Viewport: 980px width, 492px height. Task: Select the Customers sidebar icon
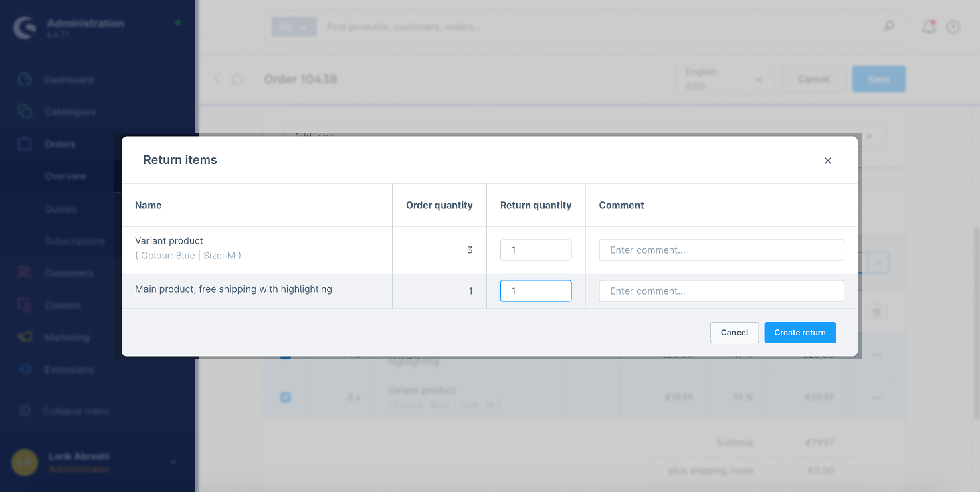click(x=25, y=273)
